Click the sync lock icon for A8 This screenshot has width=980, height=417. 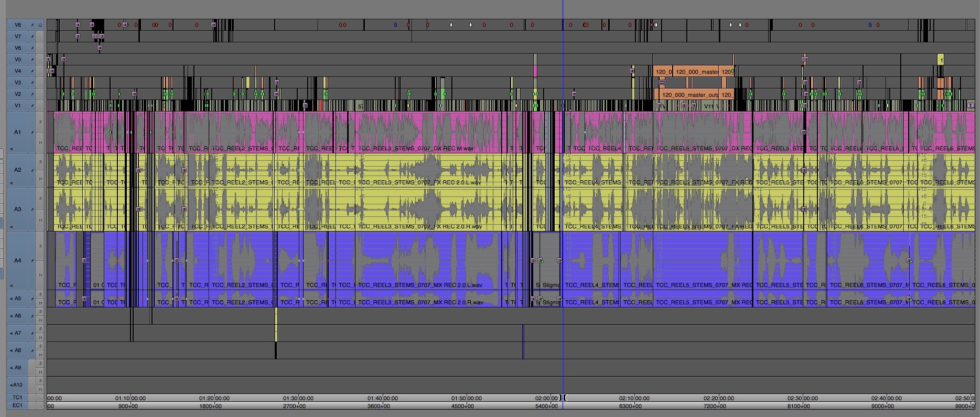(x=33, y=350)
